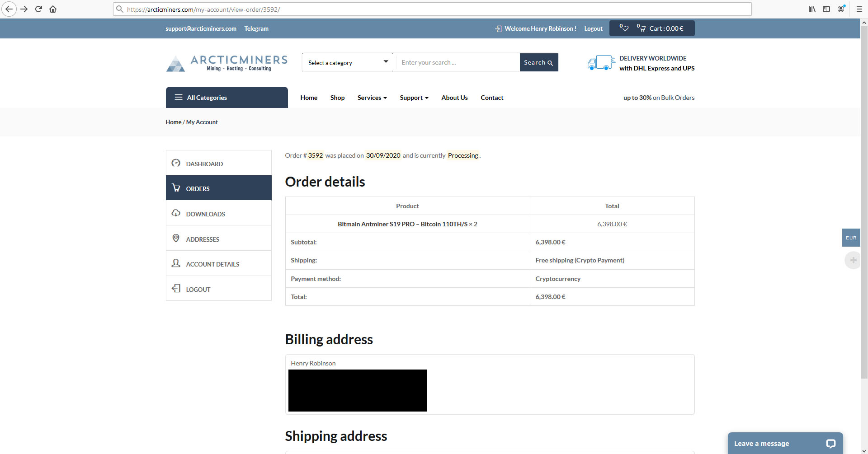The width and height of the screenshot is (868, 454).
Task: Click up to 30% on Bulk Orders text
Action: [659, 98]
